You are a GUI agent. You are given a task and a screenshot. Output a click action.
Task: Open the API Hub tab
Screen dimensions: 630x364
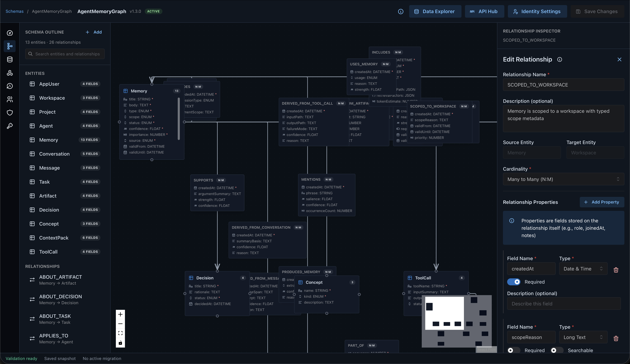[484, 12]
